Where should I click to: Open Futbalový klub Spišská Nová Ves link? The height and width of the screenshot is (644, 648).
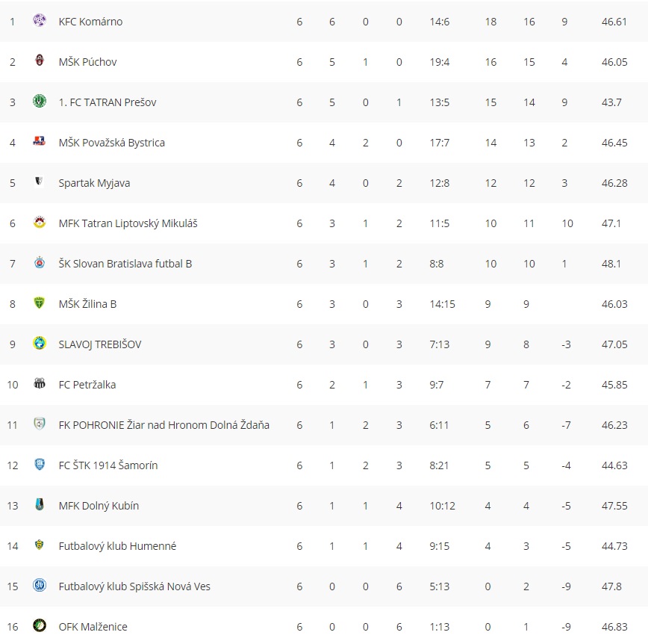coord(134,586)
